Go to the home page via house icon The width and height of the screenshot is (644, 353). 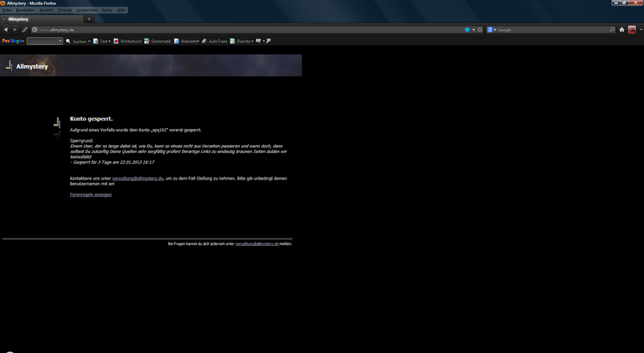point(621,30)
